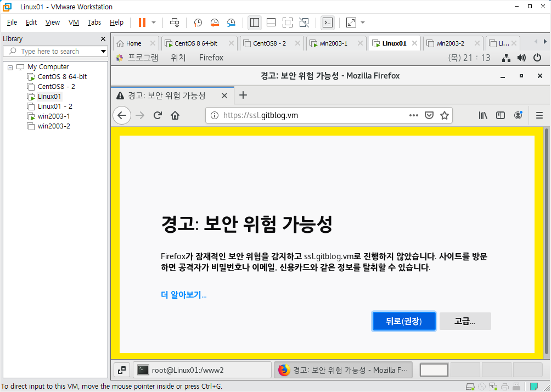
Task: Open the VM menu
Action: 74,23
